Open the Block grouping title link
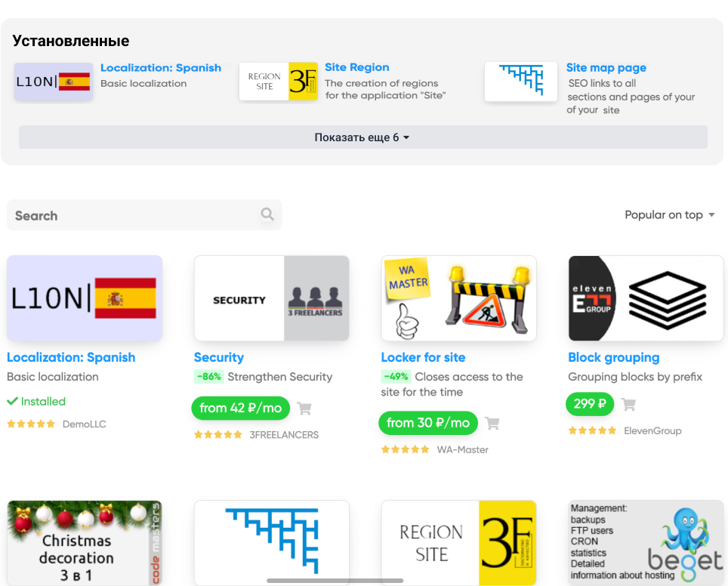This screenshot has height=586, width=728. (x=614, y=357)
